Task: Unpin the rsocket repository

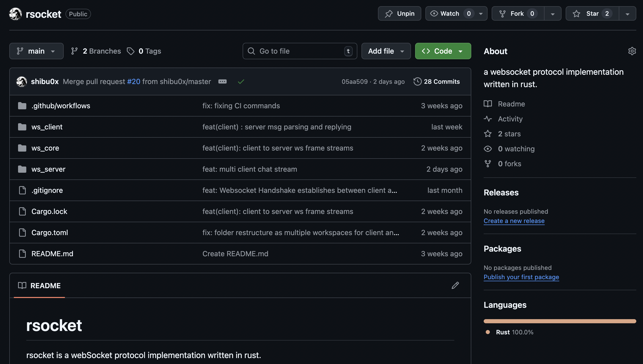Action: click(399, 14)
